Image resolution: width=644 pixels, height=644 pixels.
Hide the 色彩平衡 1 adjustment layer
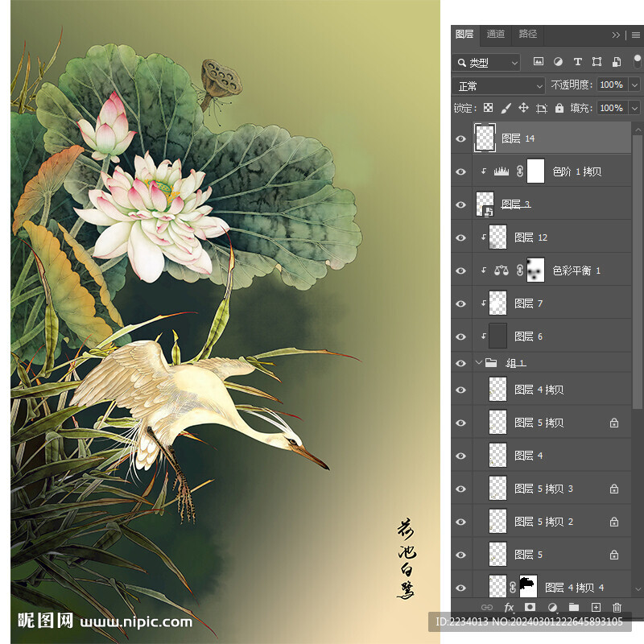(460, 270)
